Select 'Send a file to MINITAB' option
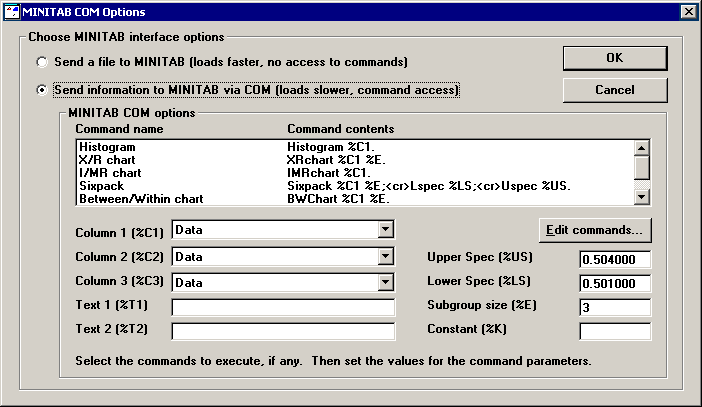 (x=42, y=62)
